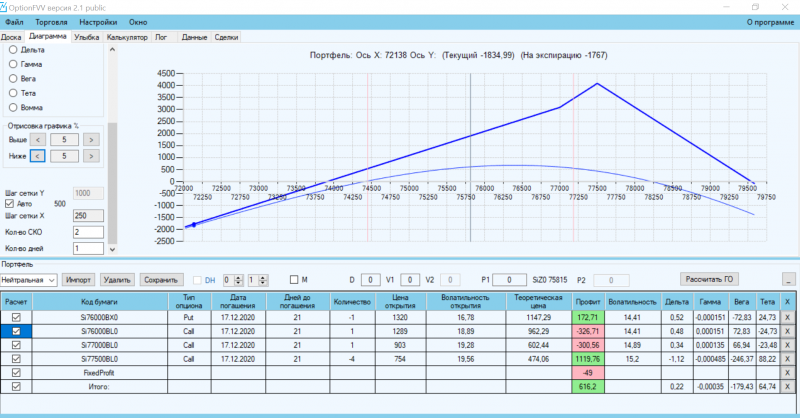Click the right arrow next to Ниже percentage
800x418 pixels.
pyautogui.click(x=91, y=156)
